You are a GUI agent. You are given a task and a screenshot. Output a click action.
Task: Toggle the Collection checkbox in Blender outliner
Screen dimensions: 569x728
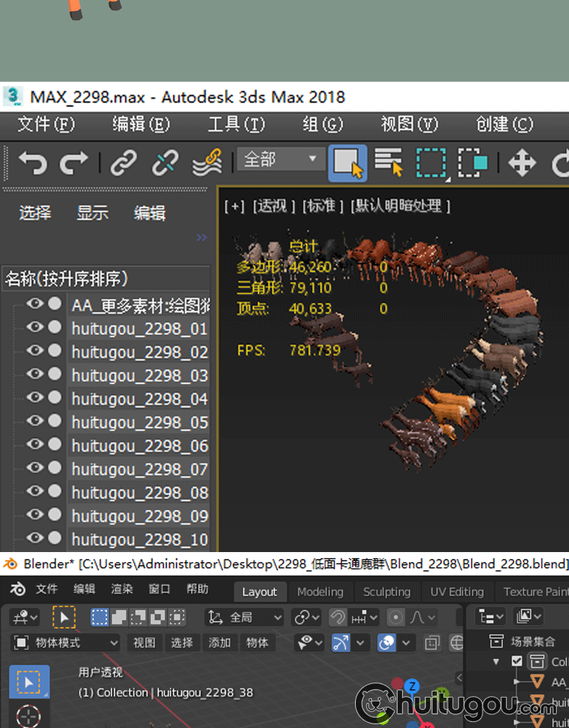pos(517,661)
